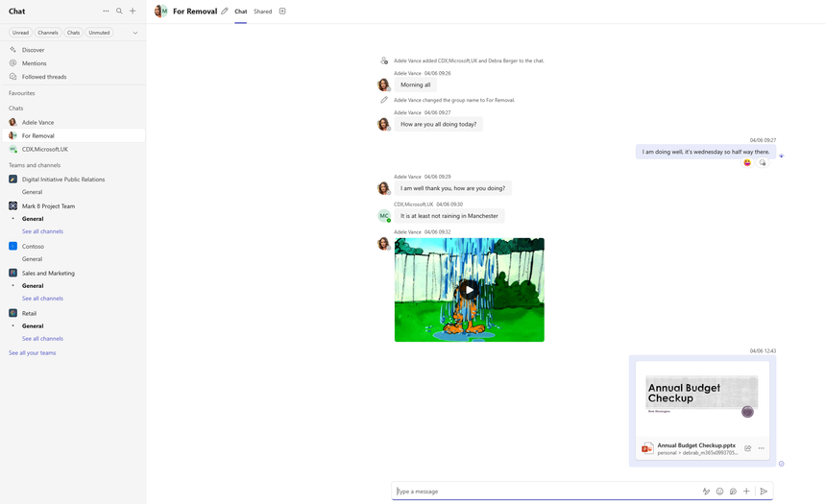Add a tab with the plus icon

tap(282, 12)
